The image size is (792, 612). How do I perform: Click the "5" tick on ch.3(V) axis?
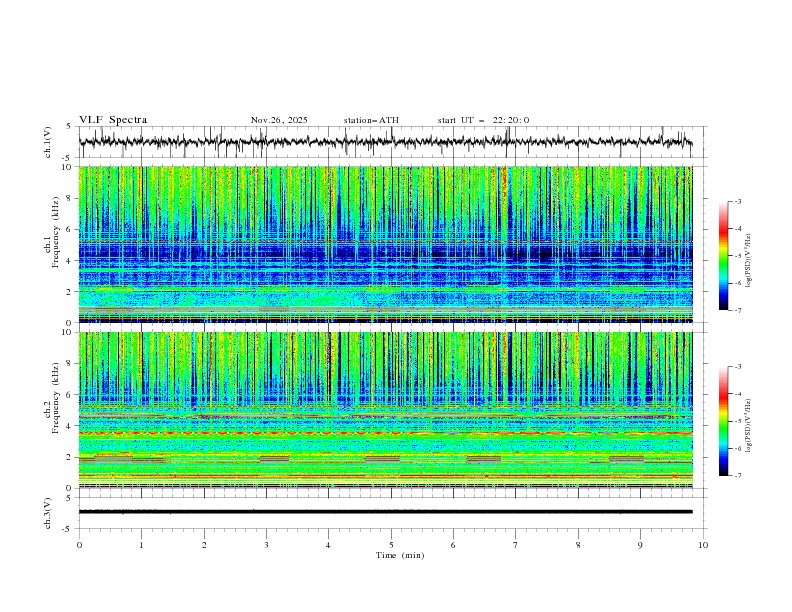point(69,497)
